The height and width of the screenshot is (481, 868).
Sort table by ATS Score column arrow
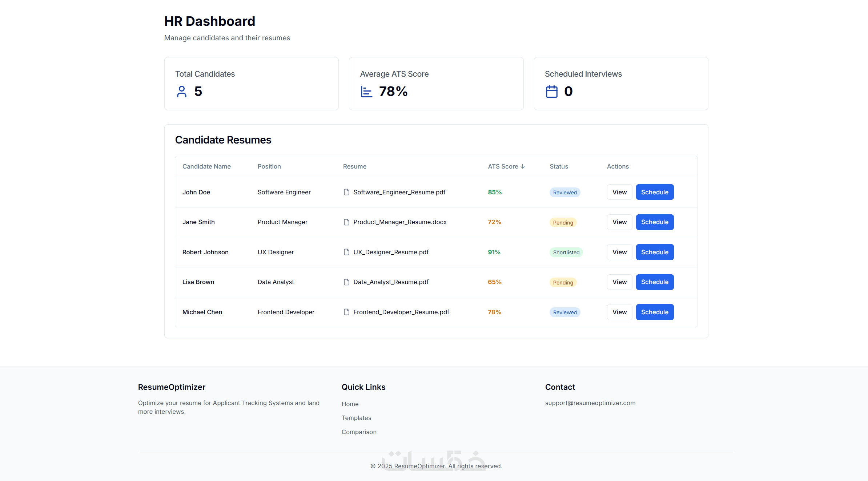pos(522,166)
